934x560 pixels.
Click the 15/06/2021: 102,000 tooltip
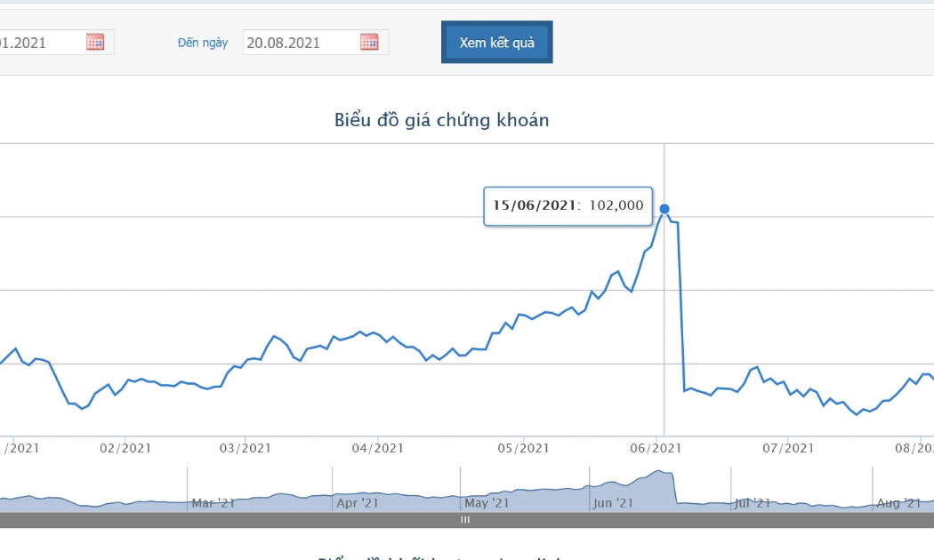(568, 206)
